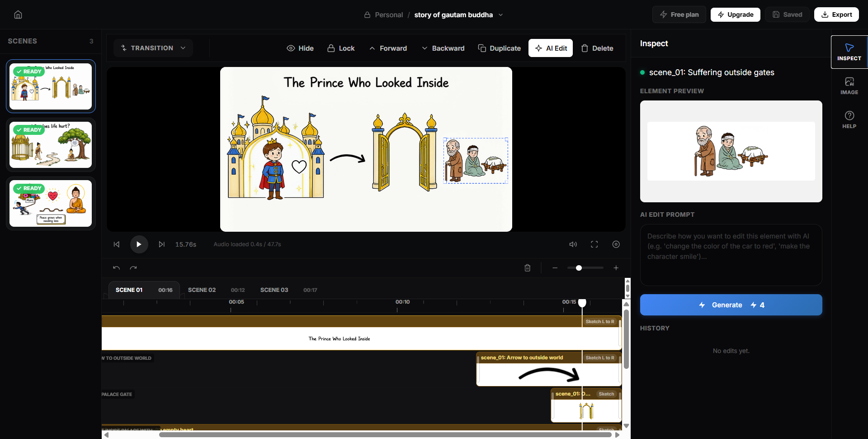This screenshot has height=439, width=868.
Task: Hide the selected element
Action: pyautogui.click(x=300, y=48)
